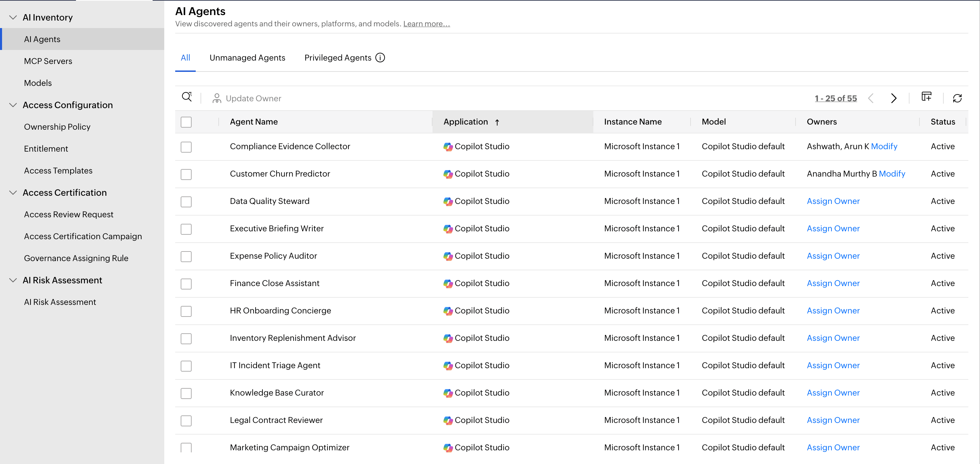Switch to the All tab
The width and height of the screenshot is (980, 464).
pyautogui.click(x=185, y=58)
